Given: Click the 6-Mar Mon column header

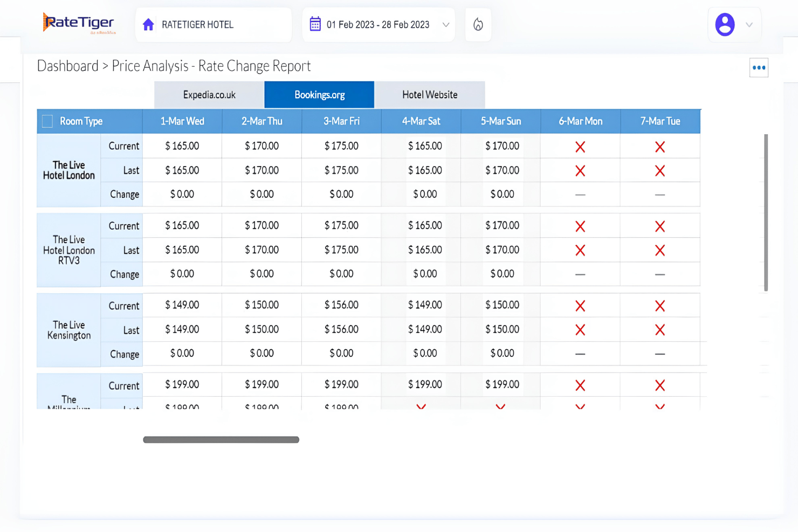Looking at the screenshot, I should [581, 121].
